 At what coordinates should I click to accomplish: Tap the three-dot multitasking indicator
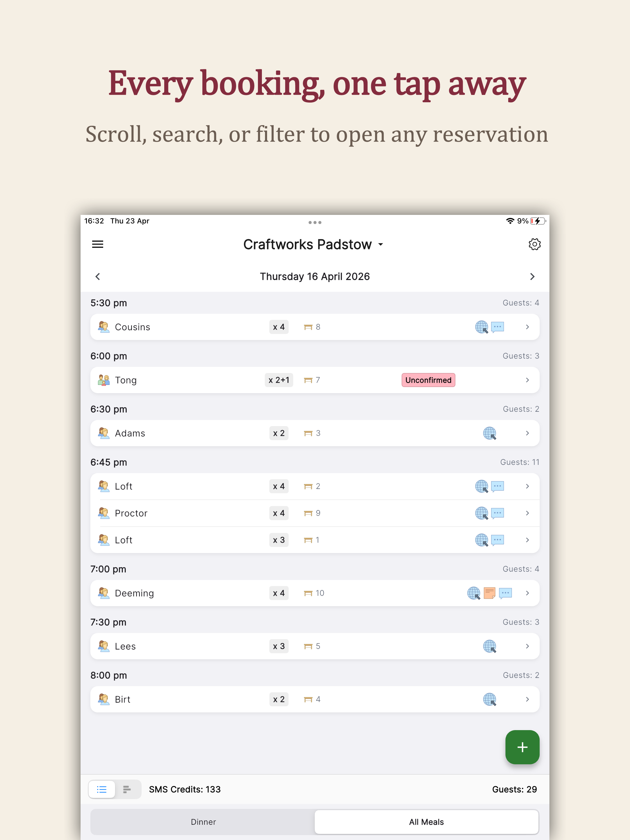tap(315, 223)
